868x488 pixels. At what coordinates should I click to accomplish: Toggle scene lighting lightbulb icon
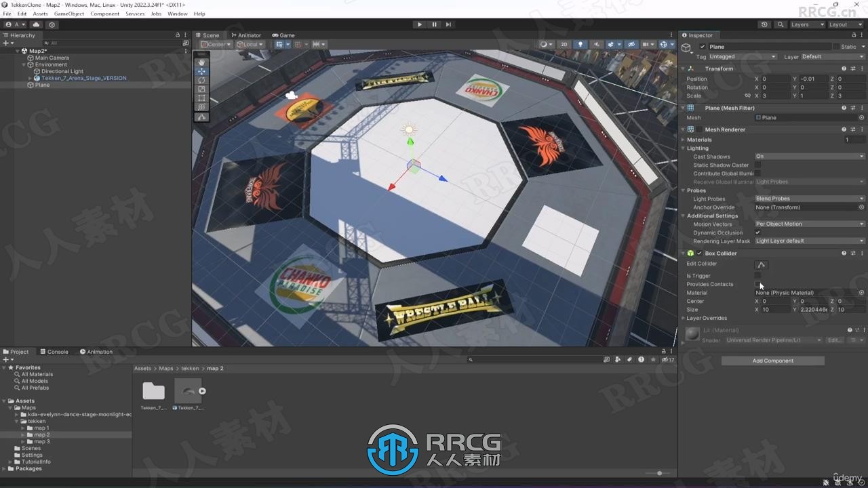pos(580,45)
